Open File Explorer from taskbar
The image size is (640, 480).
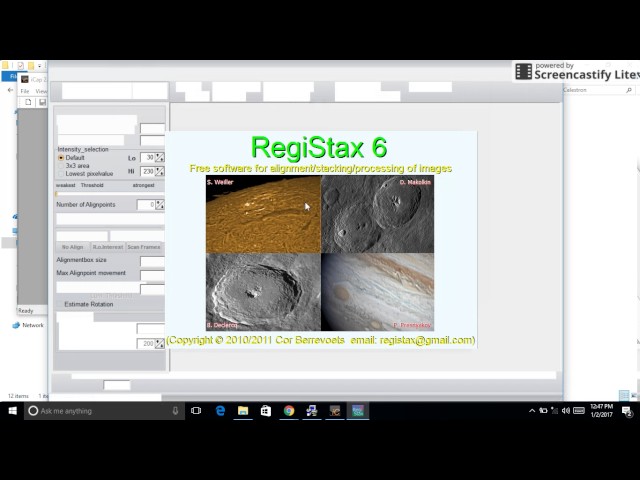(243, 411)
